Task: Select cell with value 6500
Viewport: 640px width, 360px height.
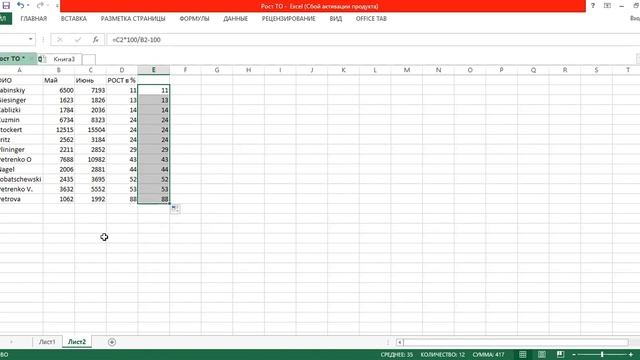Action: click(59, 90)
